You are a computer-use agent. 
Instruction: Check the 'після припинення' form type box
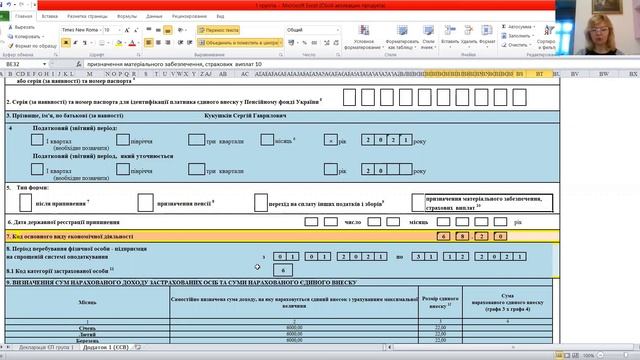(x=25, y=202)
